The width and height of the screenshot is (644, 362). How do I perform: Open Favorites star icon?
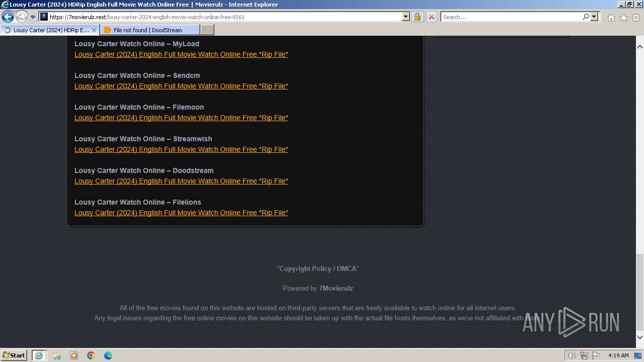tap(623, 18)
